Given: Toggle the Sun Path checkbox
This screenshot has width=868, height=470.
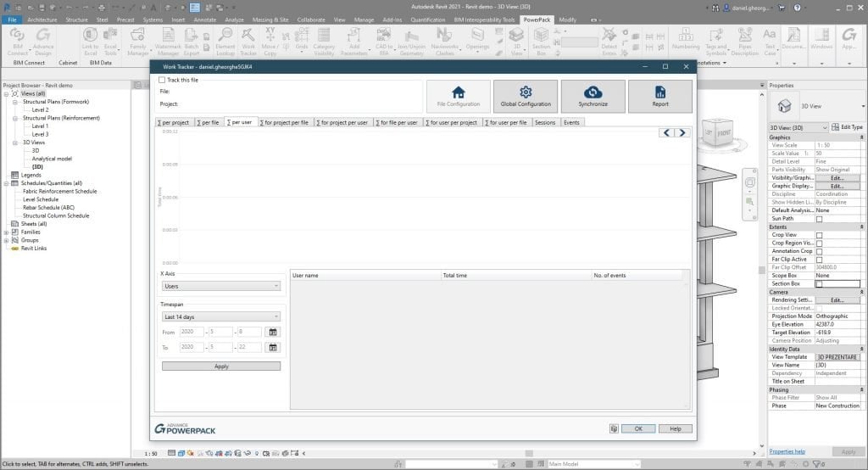Looking at the screenshot, I should pos(820,219).
